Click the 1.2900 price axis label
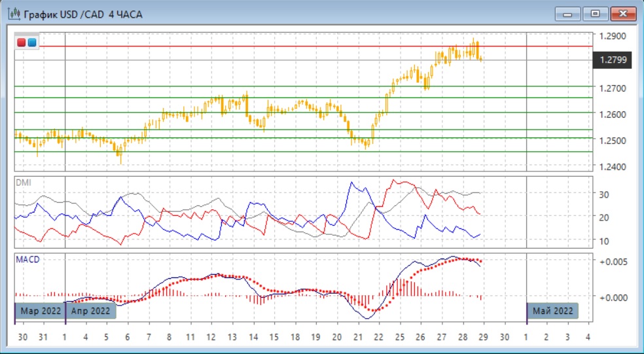Screen dimensions: 644x354 coord(613,37)
